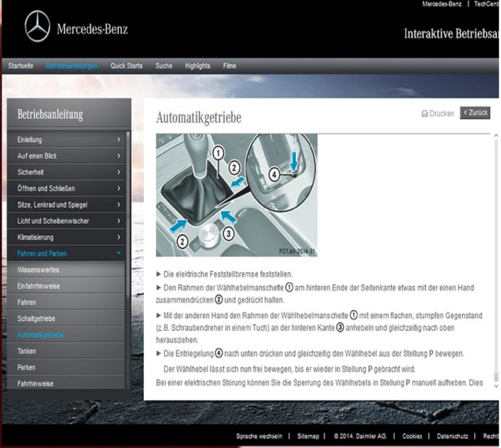Open the Öffnen und Schließen section
This screenshot has height=448, width=501.
(x=66, y=189)
